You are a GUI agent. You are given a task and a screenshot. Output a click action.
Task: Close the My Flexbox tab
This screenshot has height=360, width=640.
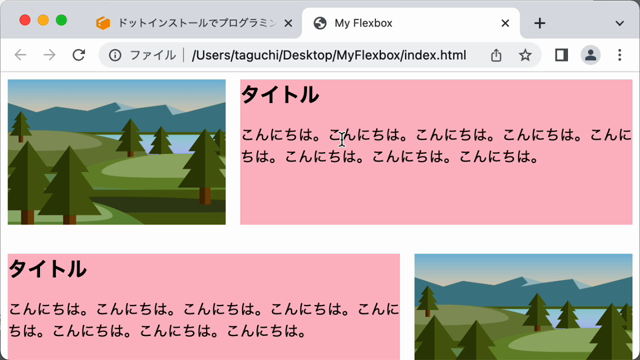[x=505, y=23]
